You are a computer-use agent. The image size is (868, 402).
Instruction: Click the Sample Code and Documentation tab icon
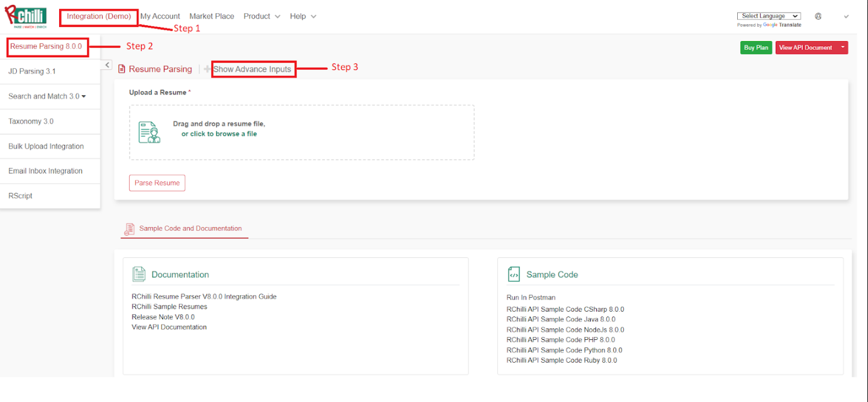point(129,229)
